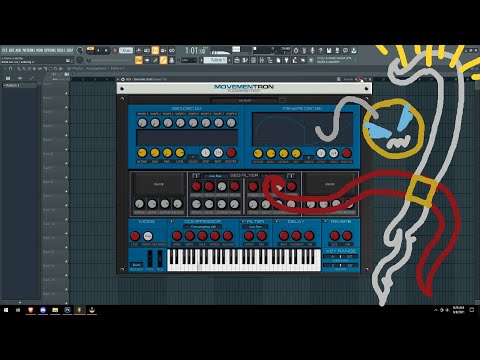480x360 pixels.
Task: Open the plugin window menu arrow
Action: click(118, 79)
